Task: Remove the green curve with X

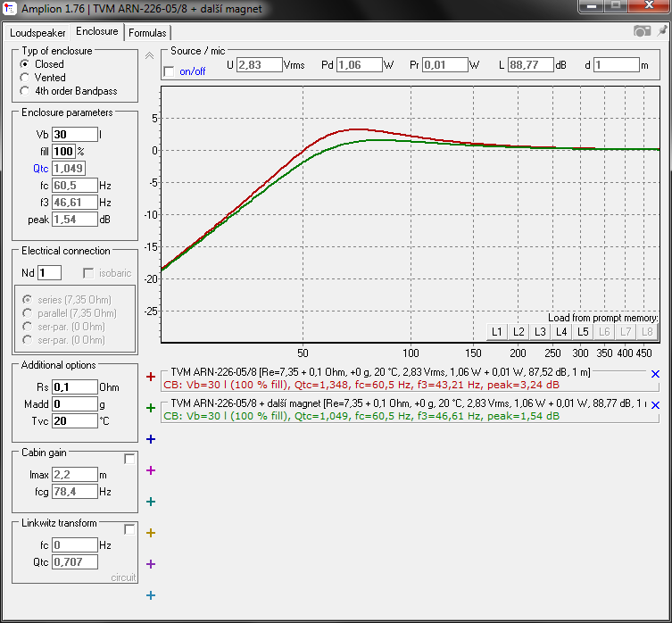Action: 655,405
